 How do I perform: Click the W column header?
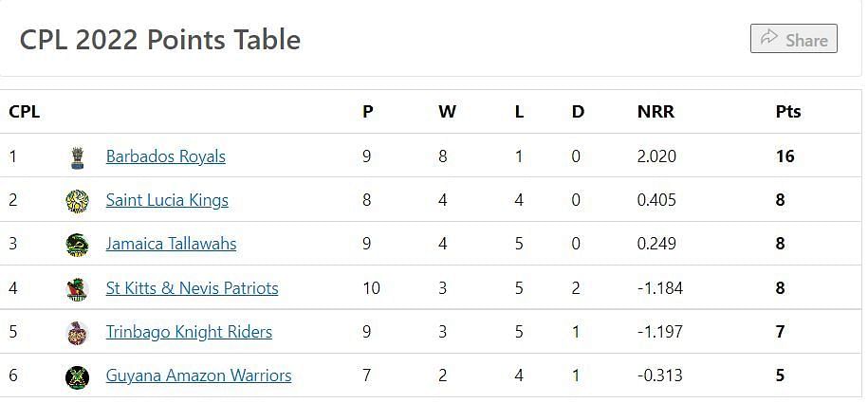coord(447,112)
